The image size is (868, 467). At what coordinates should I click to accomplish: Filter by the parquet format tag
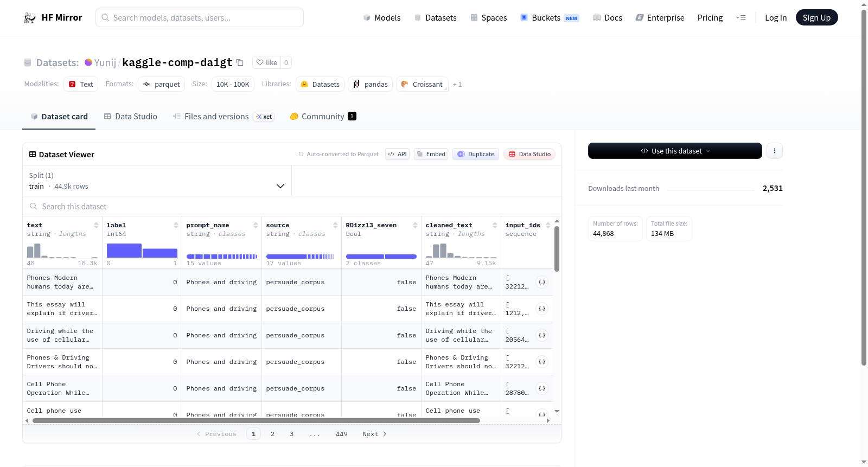[162, 85]
